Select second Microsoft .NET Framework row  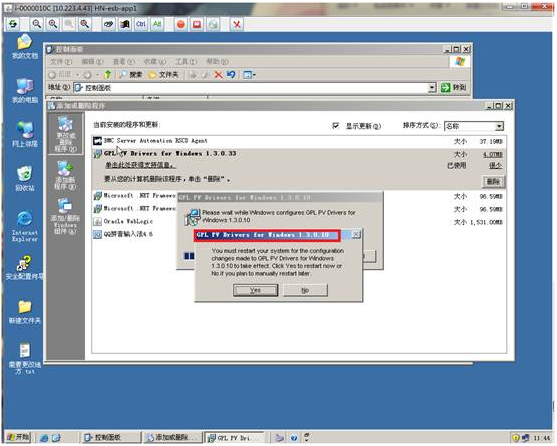pos(135,208)
